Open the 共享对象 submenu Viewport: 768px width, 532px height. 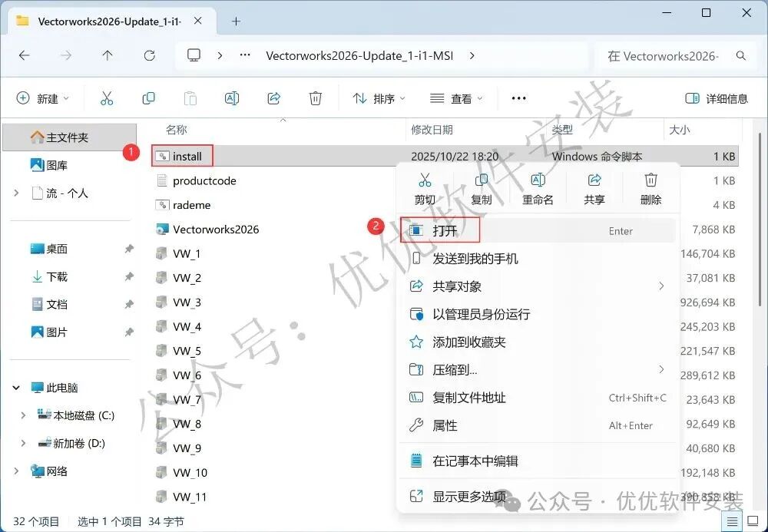[x=538, y=286]
